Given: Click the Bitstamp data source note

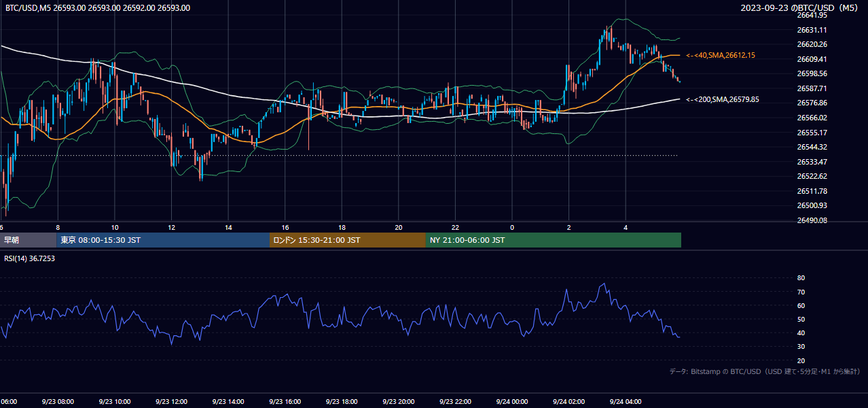Looking at the screenshot, I should (765, 371).
